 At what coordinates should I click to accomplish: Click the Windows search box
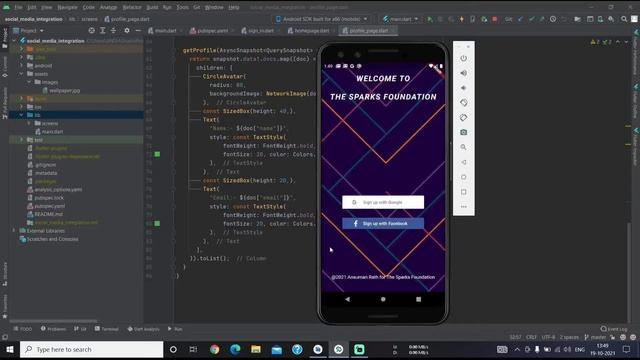point(91,349)
